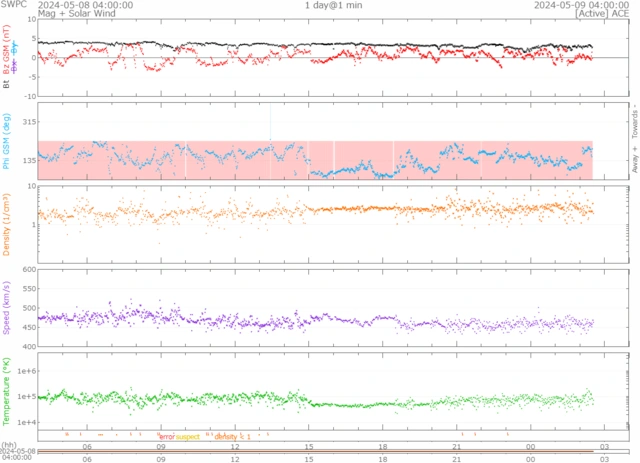Toggle the Bt series axis label
Image resolution: width=640 pixels, height=463 pixels.
[x=6, y=85]
